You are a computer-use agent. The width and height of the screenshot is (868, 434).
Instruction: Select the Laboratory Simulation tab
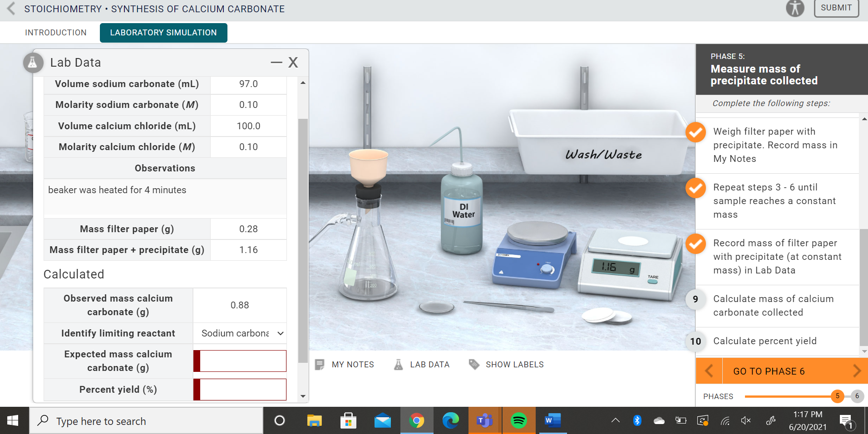[x=163, y=32]
